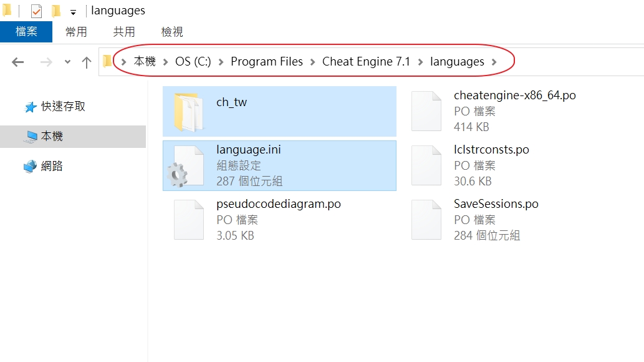The height and width of the screenshot is (362, 644).
Task: Expand the chevron after 本機 breadcrumb
Action: click(x=165, y=62)
